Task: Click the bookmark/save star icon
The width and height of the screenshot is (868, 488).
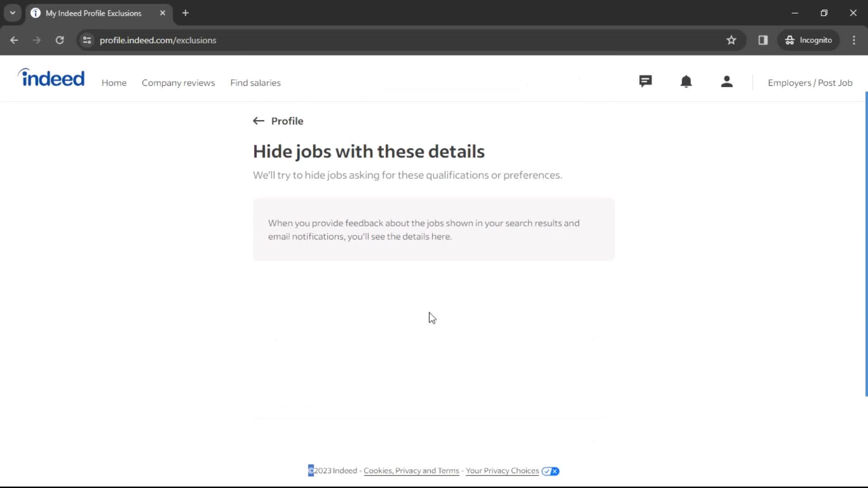Action: pyautogui.click(x=731, y=40)
